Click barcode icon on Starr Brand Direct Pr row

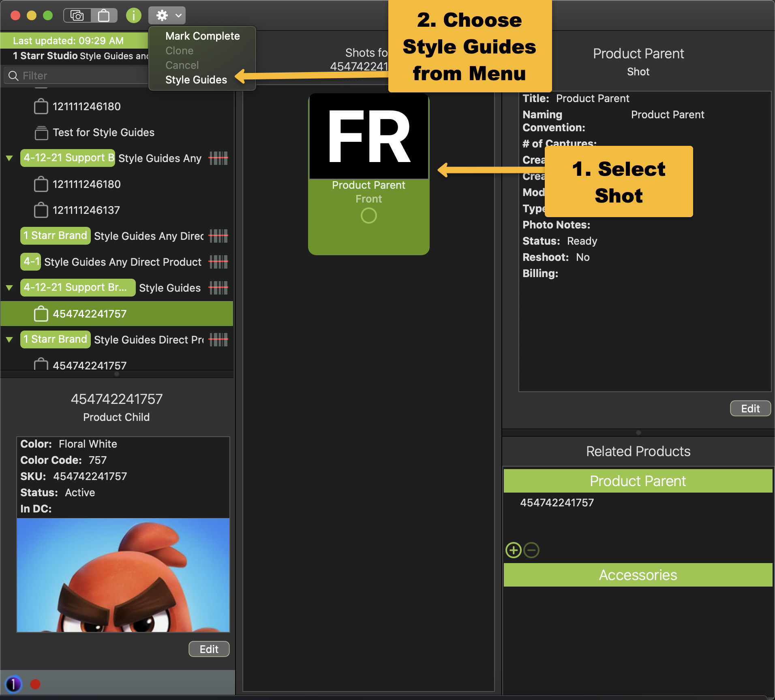pyautogui.click(x=218, y=339)
